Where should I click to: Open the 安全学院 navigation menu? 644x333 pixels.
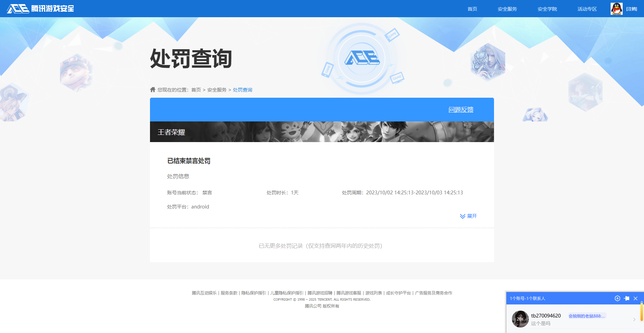pyautogui.click(x=547, y=9)
